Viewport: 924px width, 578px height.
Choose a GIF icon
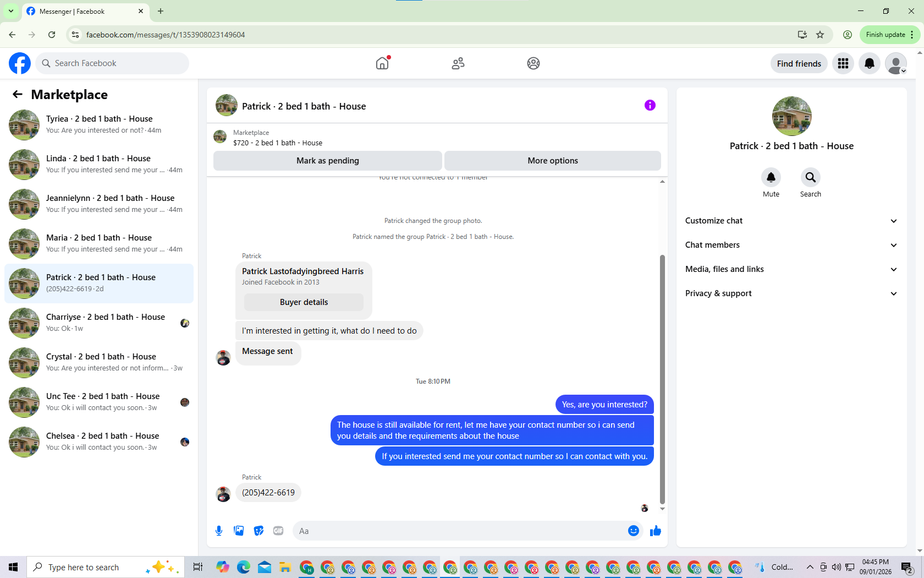[x=278, y=531]
